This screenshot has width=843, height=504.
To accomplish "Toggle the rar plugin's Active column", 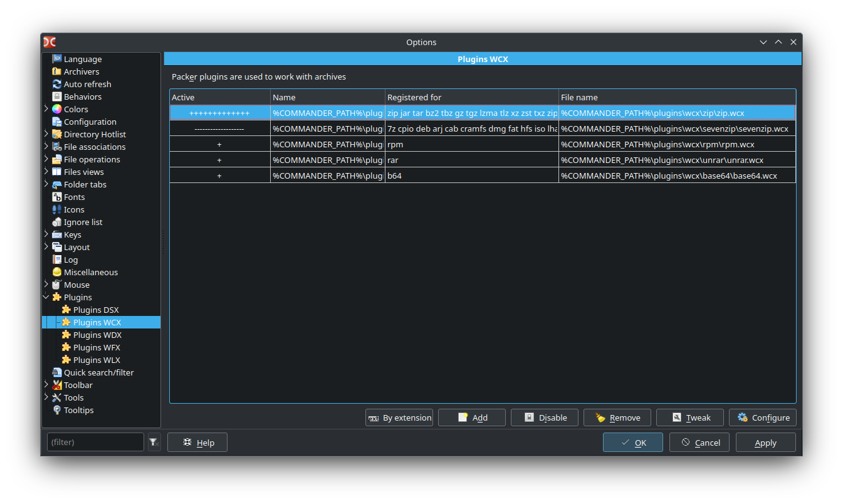I will point(219,160).
